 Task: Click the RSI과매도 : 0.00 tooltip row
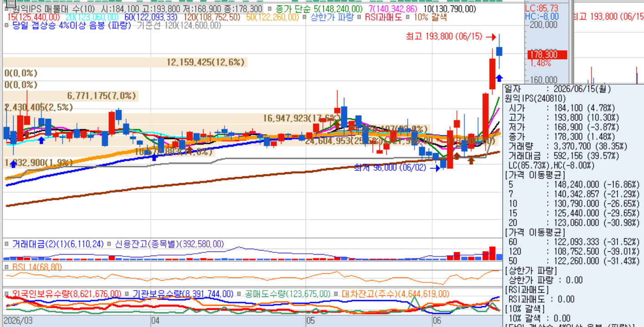coord(541,299)
